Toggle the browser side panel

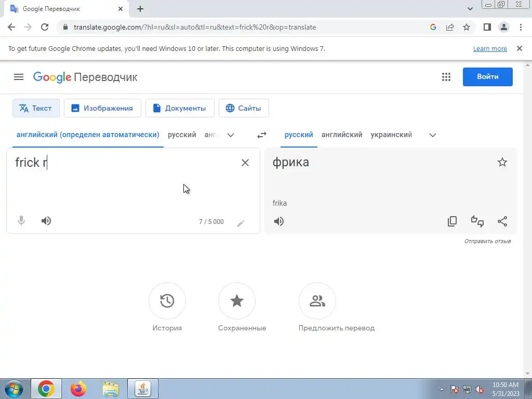[x=487, y=27]
